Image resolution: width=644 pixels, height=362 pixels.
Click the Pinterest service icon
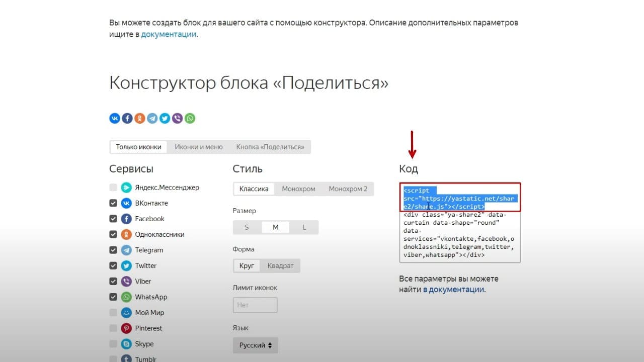pyautogui.click(x=126, y=328)
